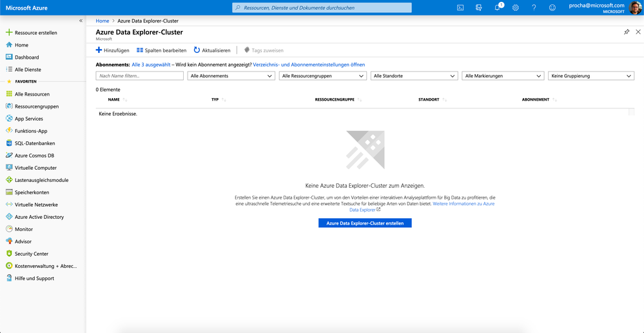Click the Speicherkonten icon
The height and width of the screenshot is (333, 644).
coord(9,192)
